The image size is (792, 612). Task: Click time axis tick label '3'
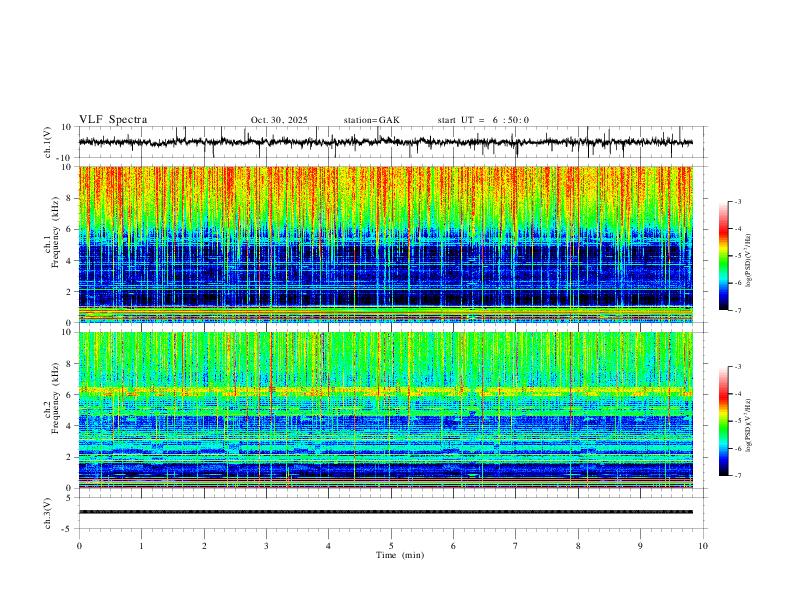point(266,546)
